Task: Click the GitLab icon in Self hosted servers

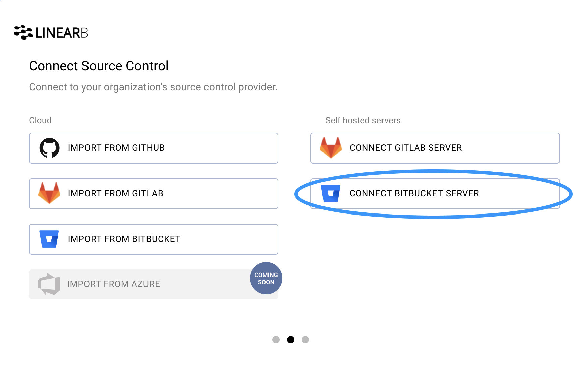Action: click(x=331, y=147)
